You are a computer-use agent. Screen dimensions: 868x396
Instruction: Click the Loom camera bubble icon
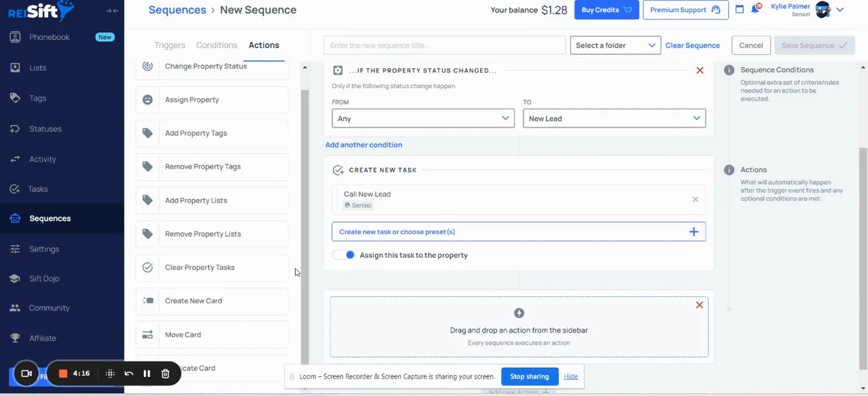point(26,373)
